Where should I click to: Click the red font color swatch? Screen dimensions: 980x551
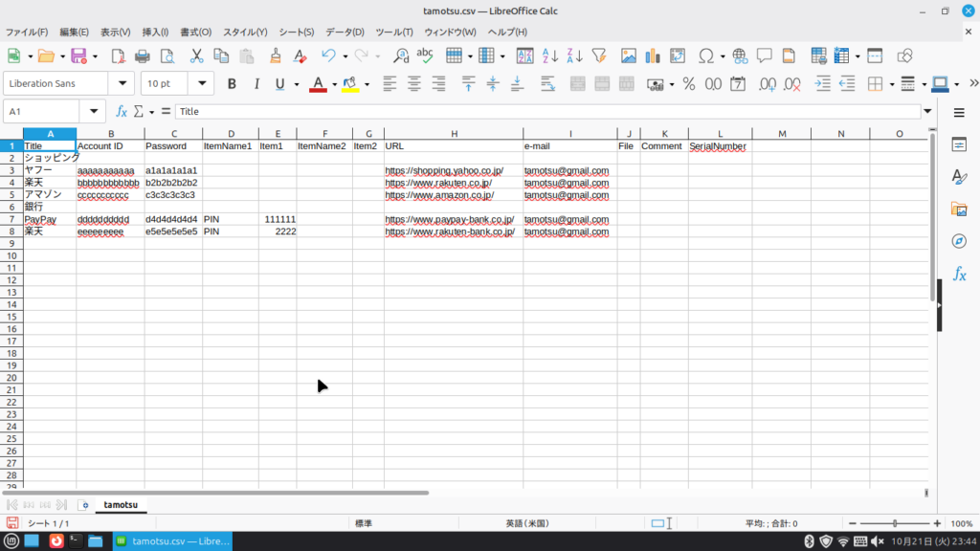319,84
